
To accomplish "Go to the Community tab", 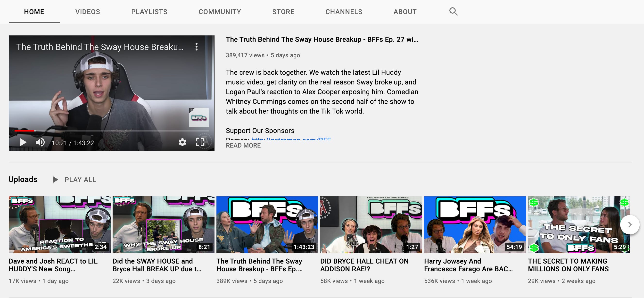I will [x=220, y=12].
